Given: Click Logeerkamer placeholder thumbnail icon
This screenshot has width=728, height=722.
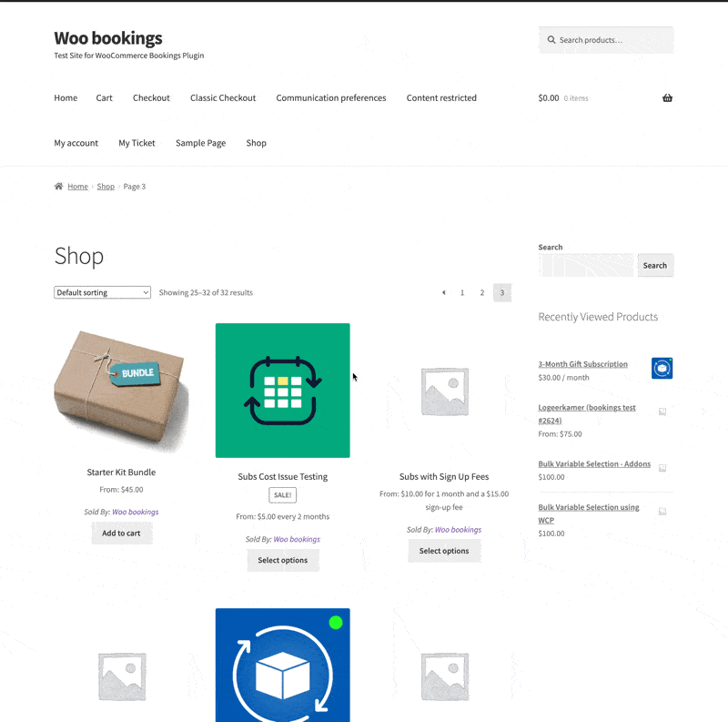Looking at the screenshot, I should click(662, 412).
